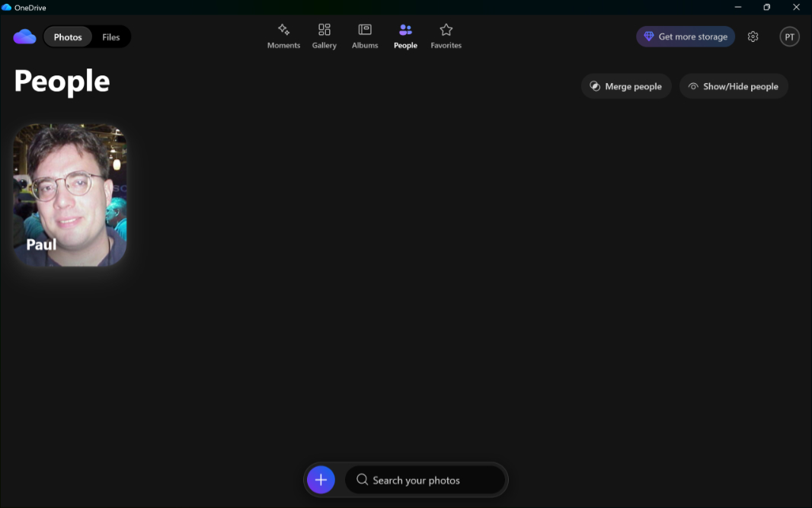Switch to the Gallery view
Screen dimensions: 812x508
pyautogui.click(x=324, y=36)
